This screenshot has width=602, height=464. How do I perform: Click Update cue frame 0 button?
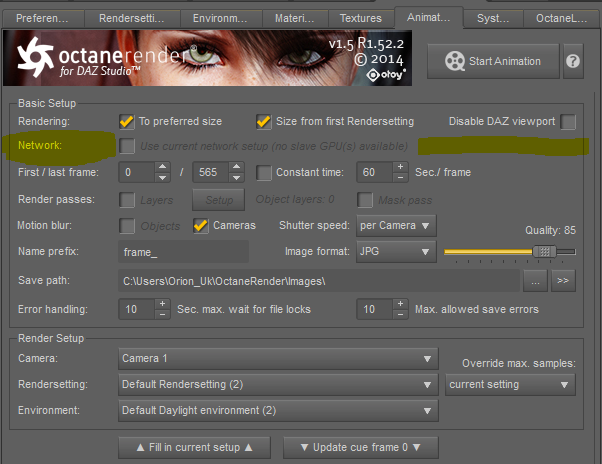click(361, 447)
